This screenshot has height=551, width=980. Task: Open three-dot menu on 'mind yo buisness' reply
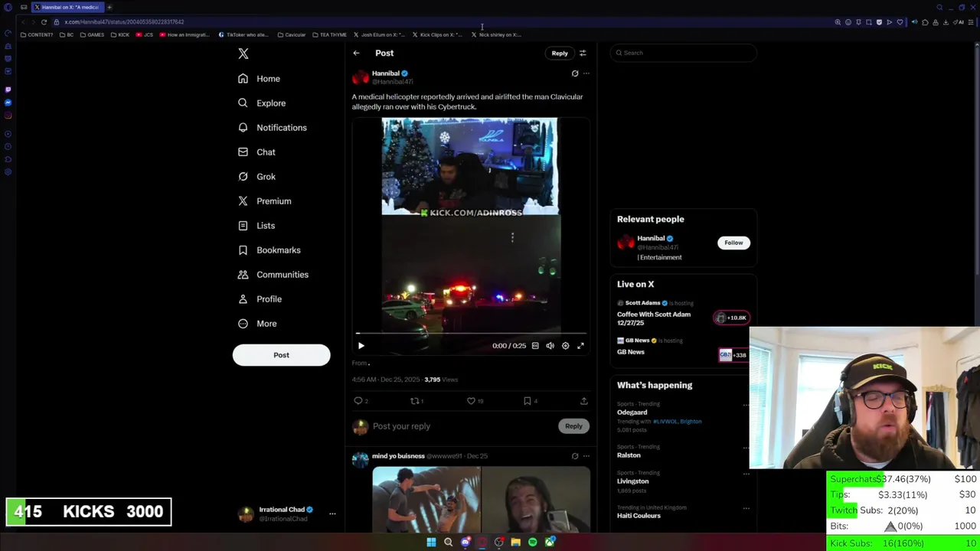coord(586,456)
